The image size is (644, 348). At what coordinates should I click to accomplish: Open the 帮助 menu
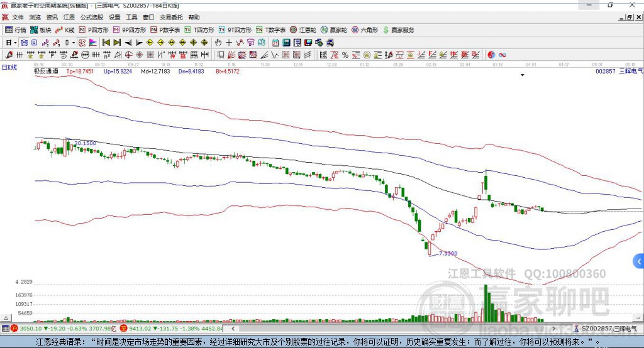click(194, 17)
